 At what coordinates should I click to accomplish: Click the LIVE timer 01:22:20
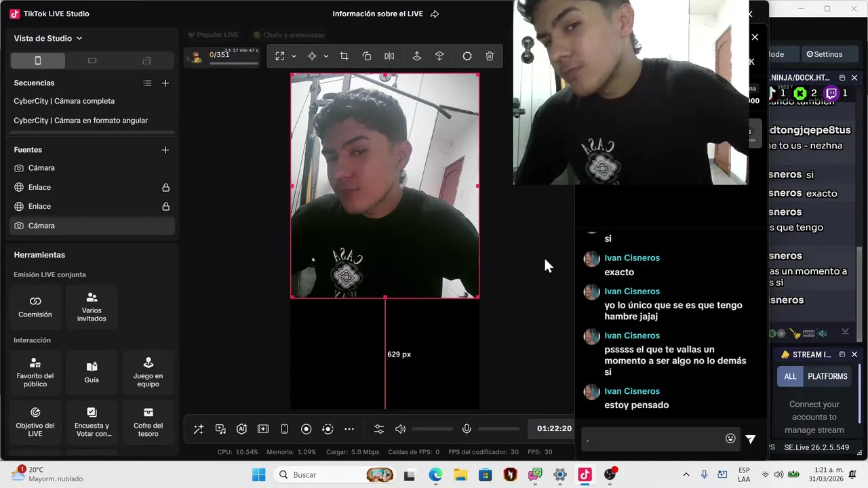[554, 428]
